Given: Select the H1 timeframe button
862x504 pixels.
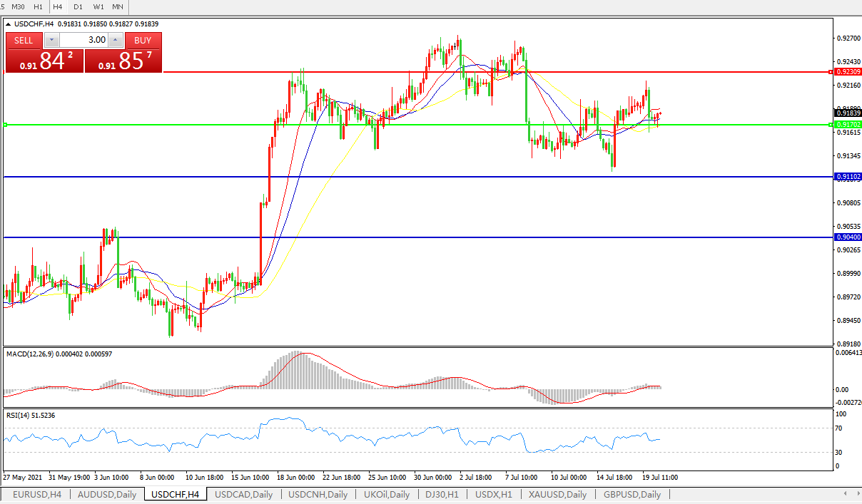Looking at the screenshot, I should click(39, 6).
